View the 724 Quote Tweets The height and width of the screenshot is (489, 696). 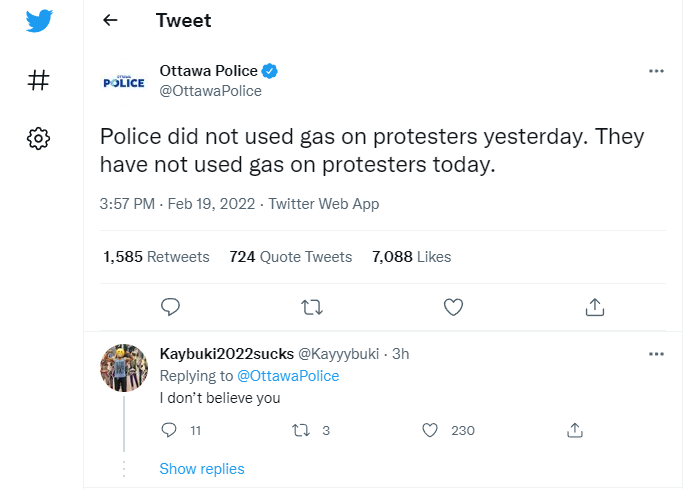(291, 256)
